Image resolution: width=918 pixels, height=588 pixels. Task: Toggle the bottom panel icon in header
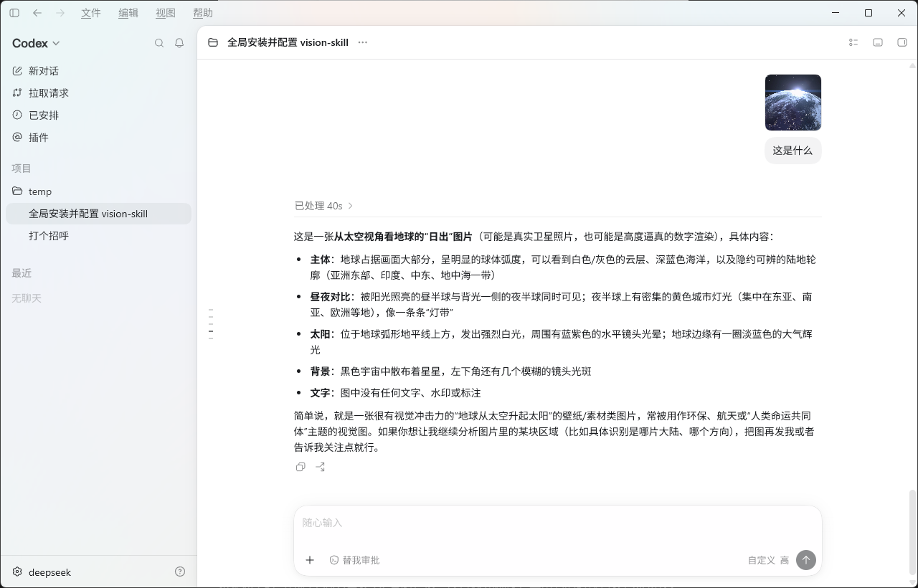878,42
